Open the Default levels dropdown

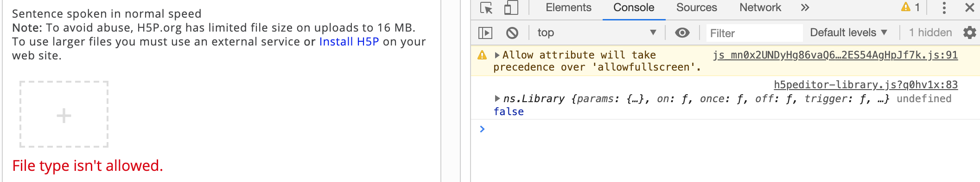(x=848, y=32)
